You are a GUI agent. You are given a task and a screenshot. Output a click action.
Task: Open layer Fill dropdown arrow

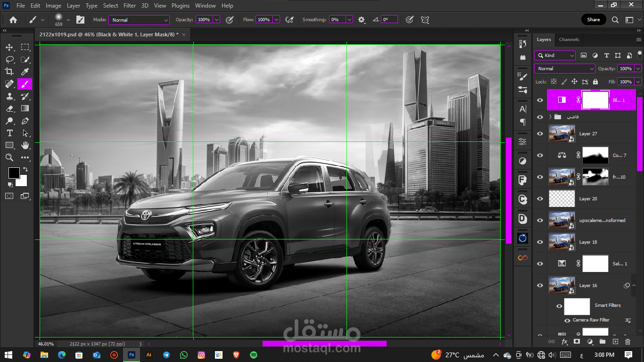tap(638, 82)
